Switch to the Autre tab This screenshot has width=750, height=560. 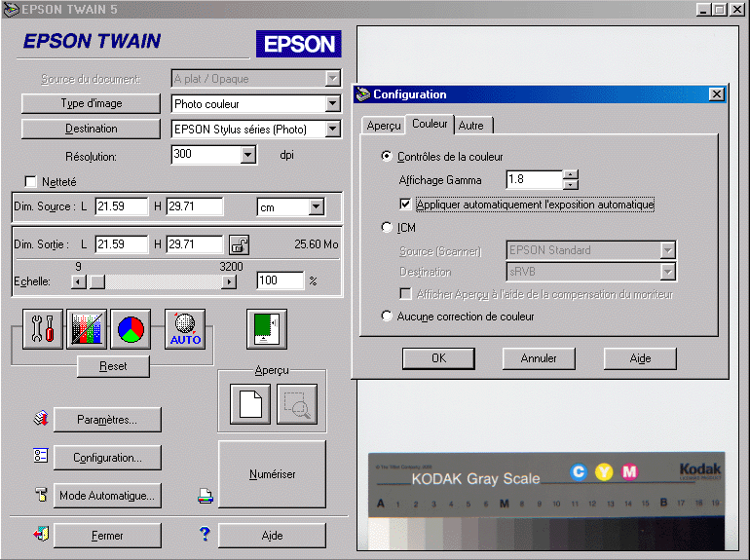click(x=472, y=126)
